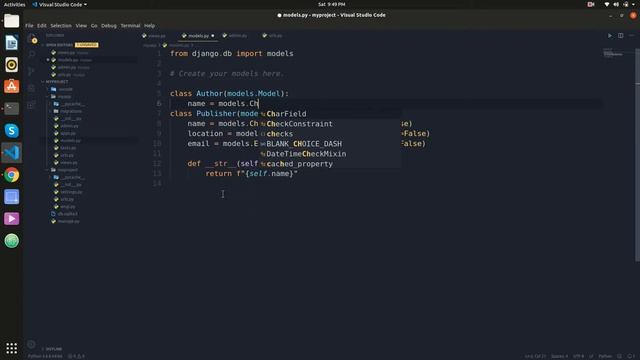Screen dimensions: 640x360
Task: Launch Skype from the dock
Action: [11, 131]
